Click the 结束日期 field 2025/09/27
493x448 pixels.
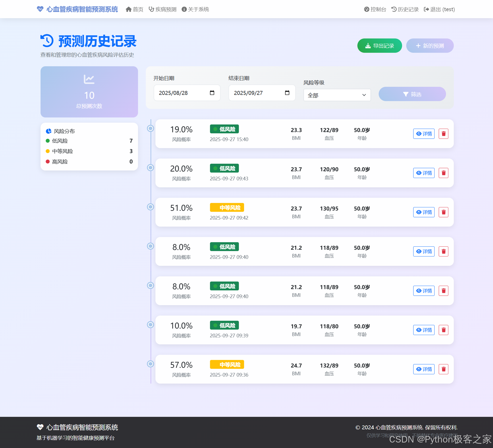point(262,93)
